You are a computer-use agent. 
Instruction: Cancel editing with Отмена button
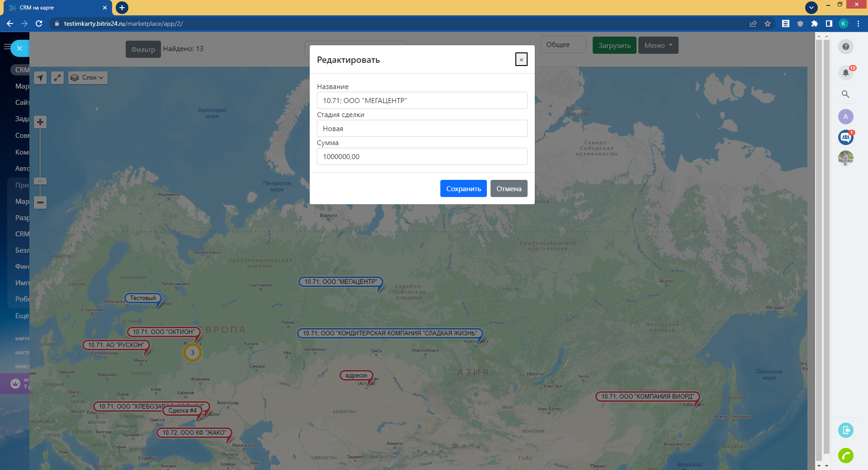[x=509, y=188]
